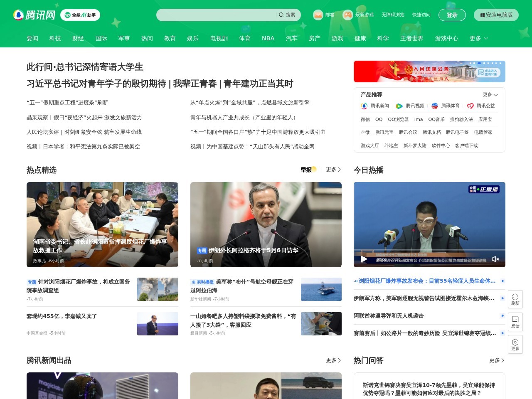Click the 登录 login button
Image resolution: width=532 pixels, height=399 pixels.
(452, 15)
